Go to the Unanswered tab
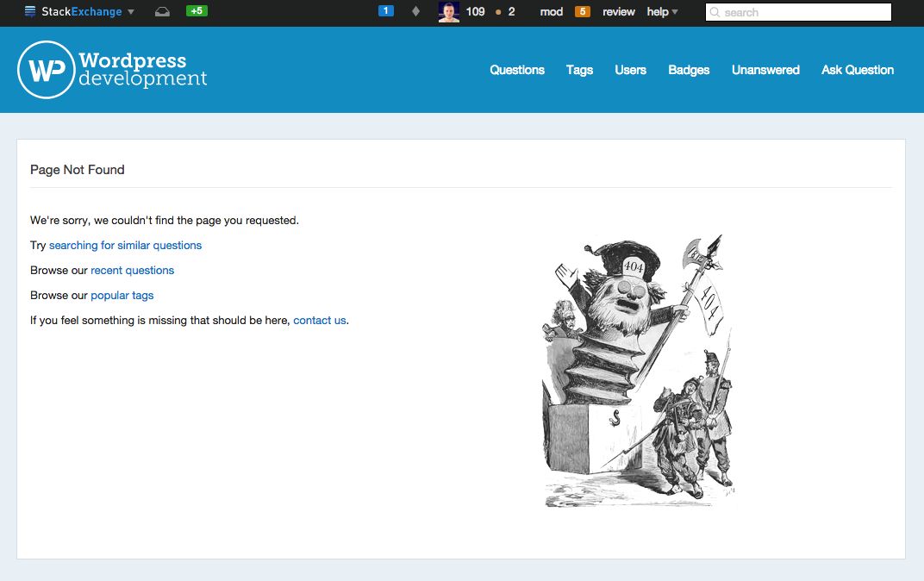924x581 pixels. (765, 70)
